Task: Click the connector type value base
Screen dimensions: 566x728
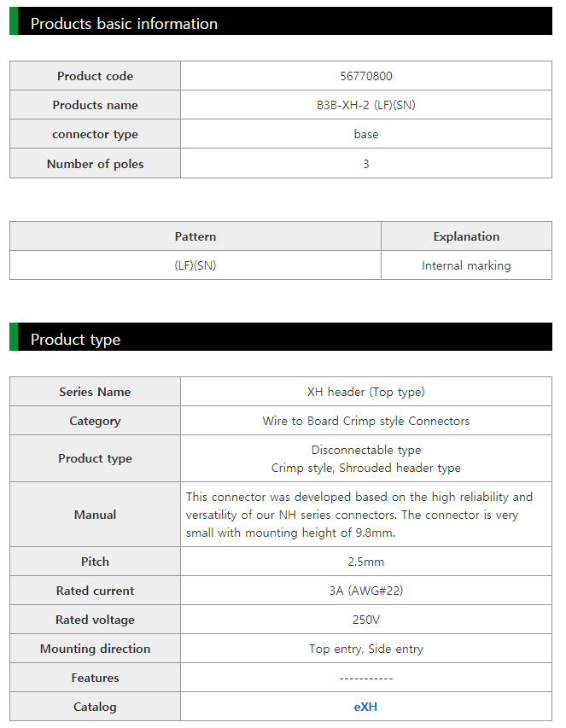Action: (365, 134)
